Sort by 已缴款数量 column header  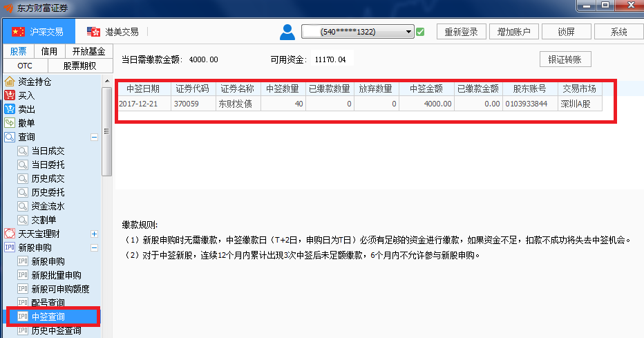[330, 88]
